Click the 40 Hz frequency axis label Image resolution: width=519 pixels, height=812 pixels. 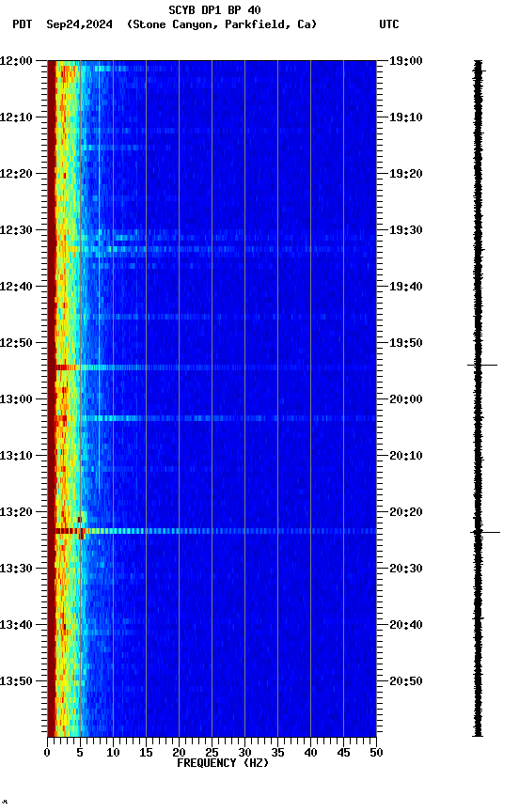click(310, 754)
